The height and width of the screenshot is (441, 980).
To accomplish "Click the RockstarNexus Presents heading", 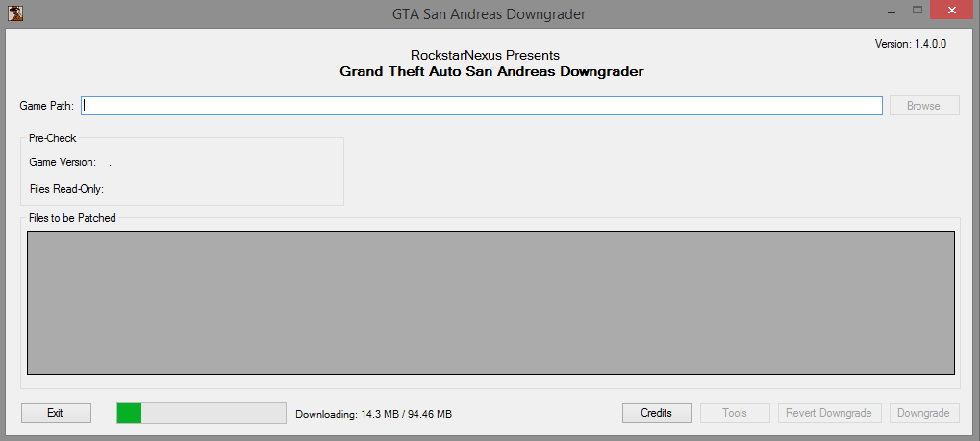I will [x=485, y=55].
